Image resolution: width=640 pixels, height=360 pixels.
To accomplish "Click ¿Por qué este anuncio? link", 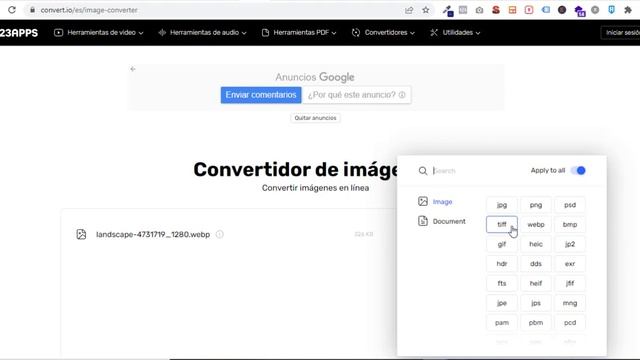I will click(356, 95).
